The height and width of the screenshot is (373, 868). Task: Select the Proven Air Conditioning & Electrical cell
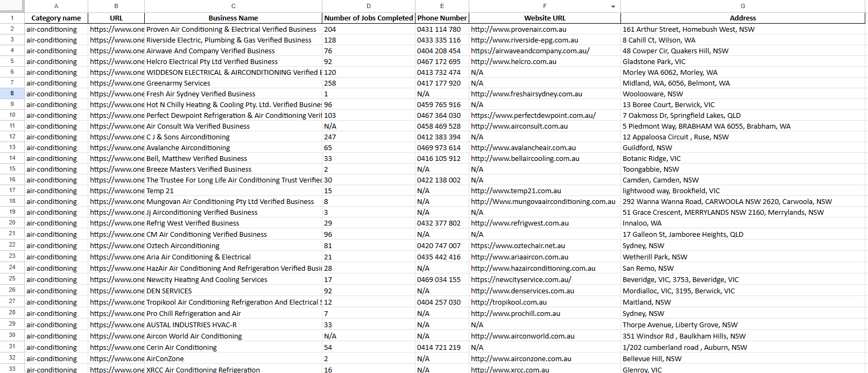234,29
